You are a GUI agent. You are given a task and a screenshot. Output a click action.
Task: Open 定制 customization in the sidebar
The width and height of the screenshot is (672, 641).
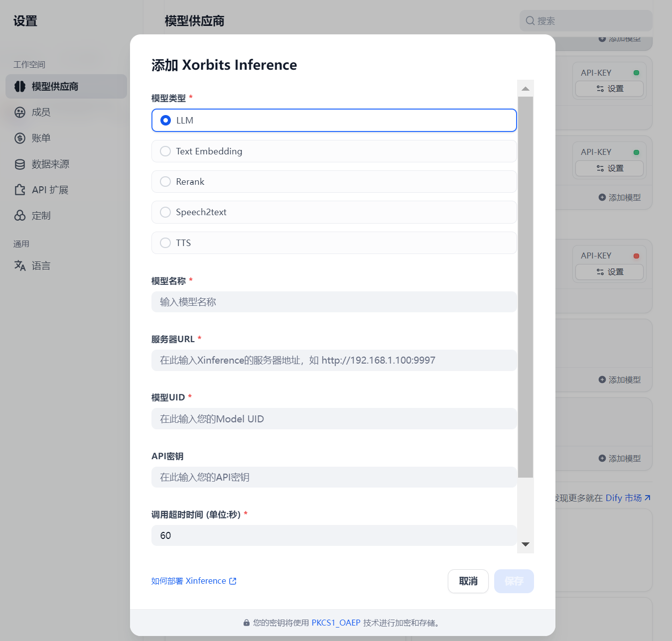coord(66,216)
